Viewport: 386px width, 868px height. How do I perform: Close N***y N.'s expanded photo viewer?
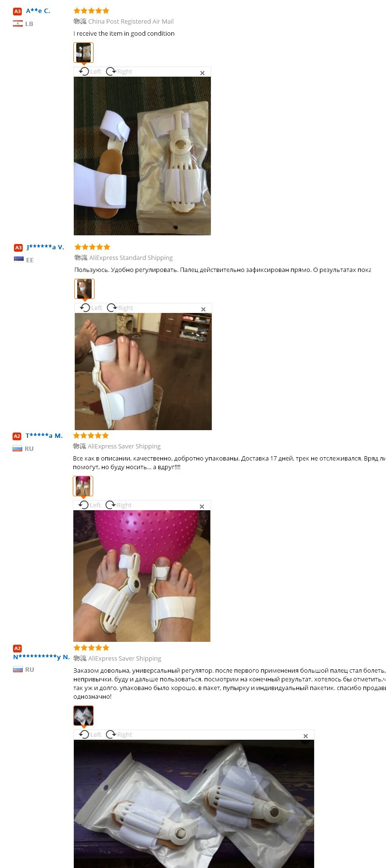pyautogui.click(x=305, y=736)
